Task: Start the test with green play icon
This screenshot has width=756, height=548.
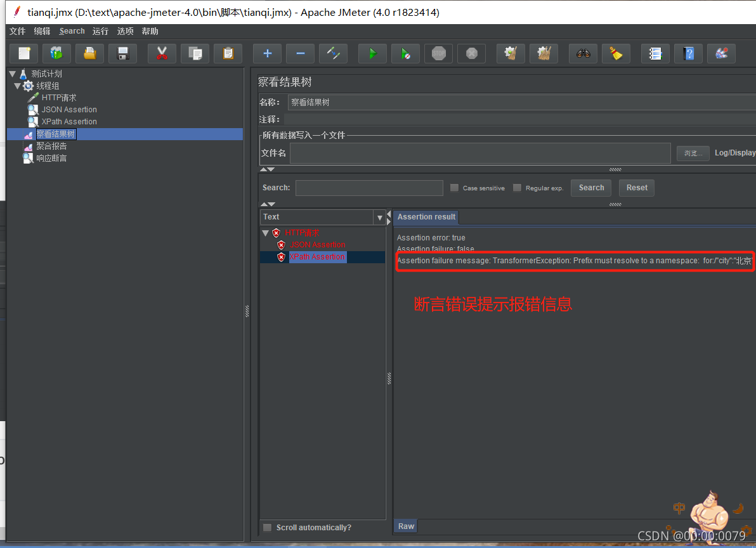Action: (x=373, y=53)
